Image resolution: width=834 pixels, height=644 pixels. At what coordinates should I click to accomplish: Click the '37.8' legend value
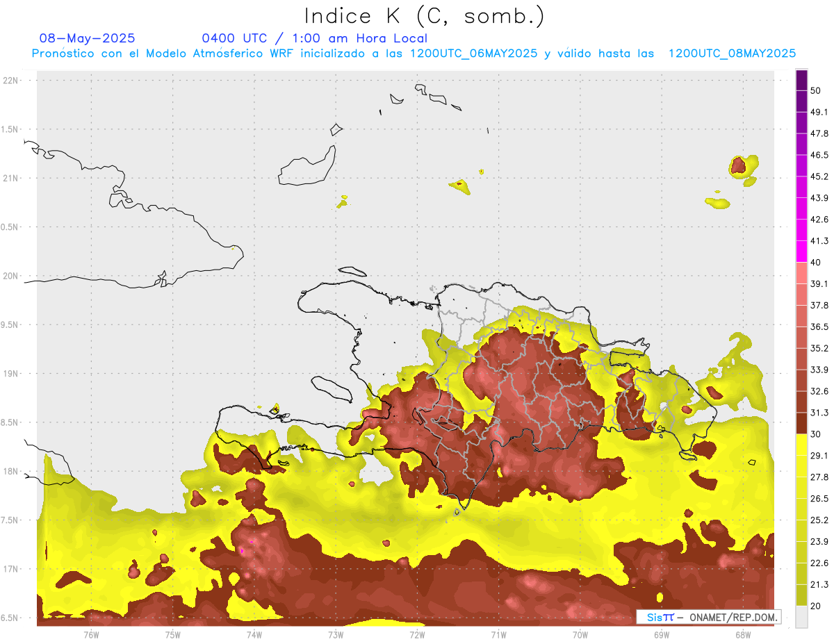[819, 306]
